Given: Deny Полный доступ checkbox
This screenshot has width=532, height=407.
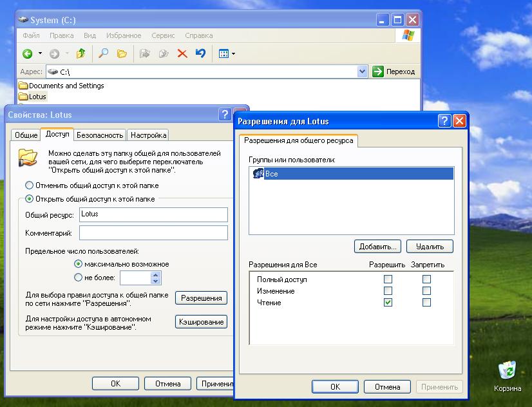Looking at the screenshot, I should click(x=426, y=279).
